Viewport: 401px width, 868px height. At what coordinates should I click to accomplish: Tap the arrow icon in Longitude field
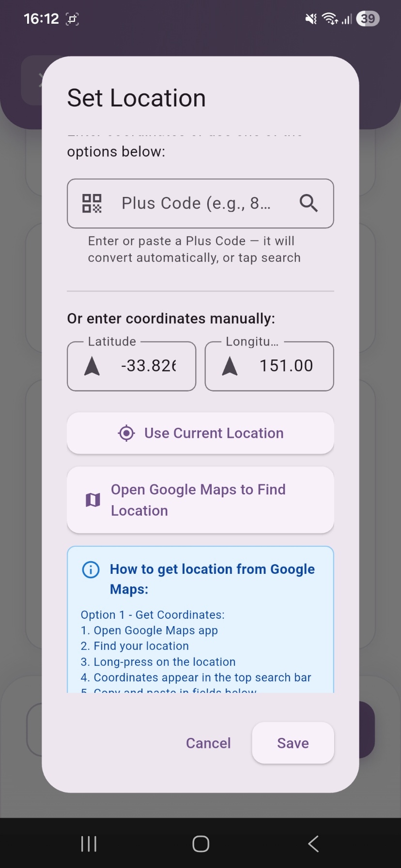click(x=230, y=366)
